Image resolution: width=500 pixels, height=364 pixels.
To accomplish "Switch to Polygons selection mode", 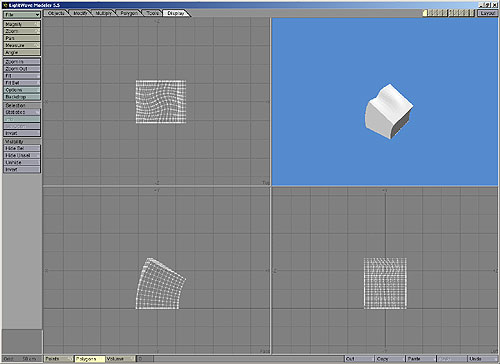I will (x=90, y=359).
